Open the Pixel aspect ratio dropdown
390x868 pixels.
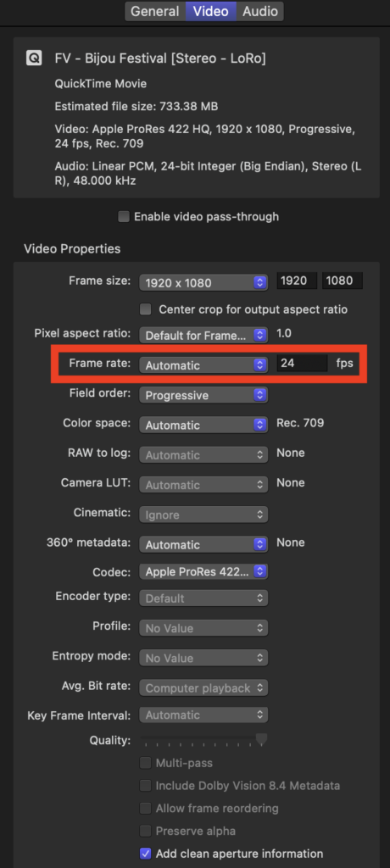(x=203, y=335)
